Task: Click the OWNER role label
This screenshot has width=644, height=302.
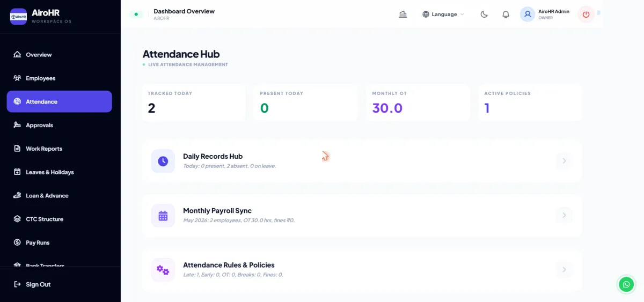Action: [x=546, y=18]
